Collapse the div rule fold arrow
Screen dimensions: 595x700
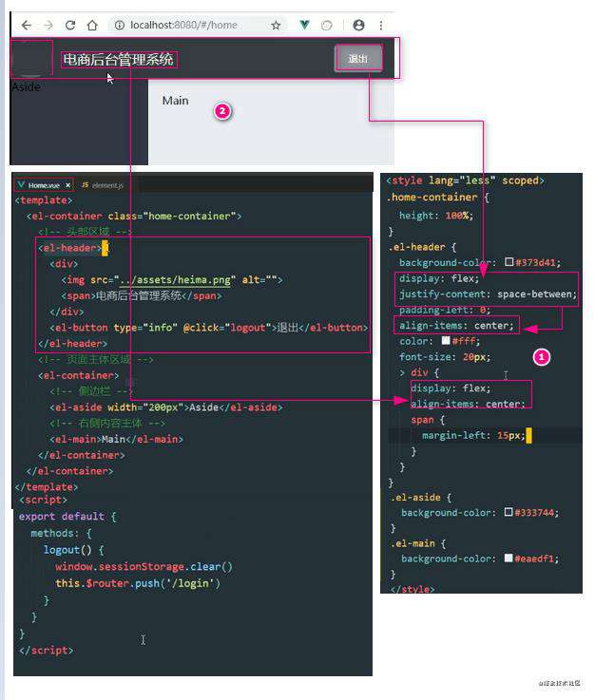click(x=402, y=372)
